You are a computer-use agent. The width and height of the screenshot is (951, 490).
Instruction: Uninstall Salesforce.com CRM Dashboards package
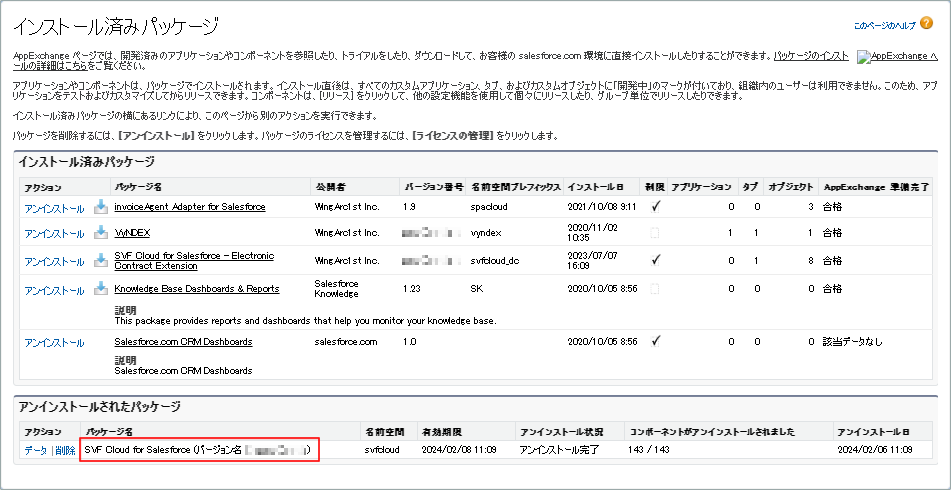coord(55,343)
